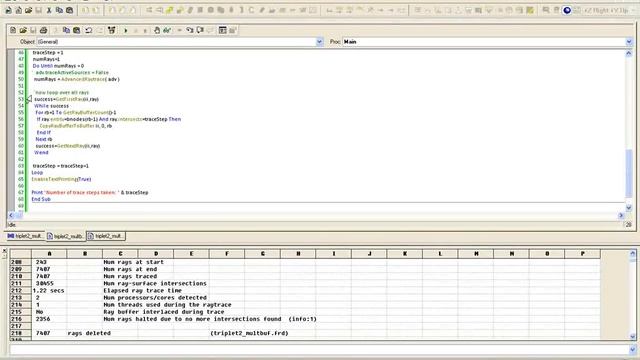This screenshot has width=640, height=360.
Task: Click output spreadsheet scroll-up arrow
Action: tap(633, 253)
